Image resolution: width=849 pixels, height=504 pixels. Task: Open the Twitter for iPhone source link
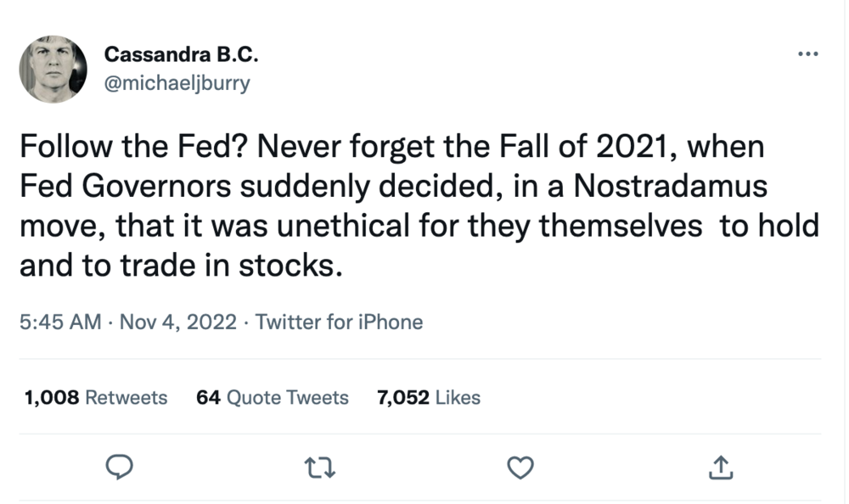click(x=339, y=322)
